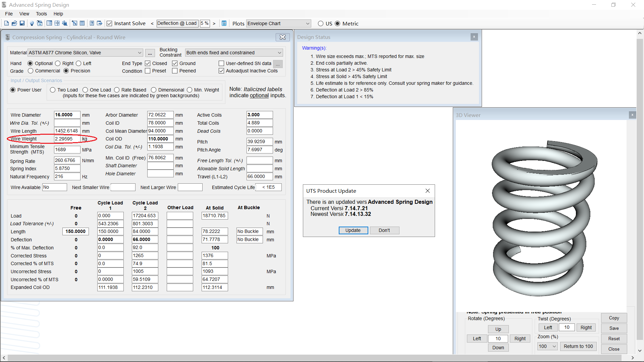
Task: Click the 3D box icon in toolbar
Action: click(65, 23)
